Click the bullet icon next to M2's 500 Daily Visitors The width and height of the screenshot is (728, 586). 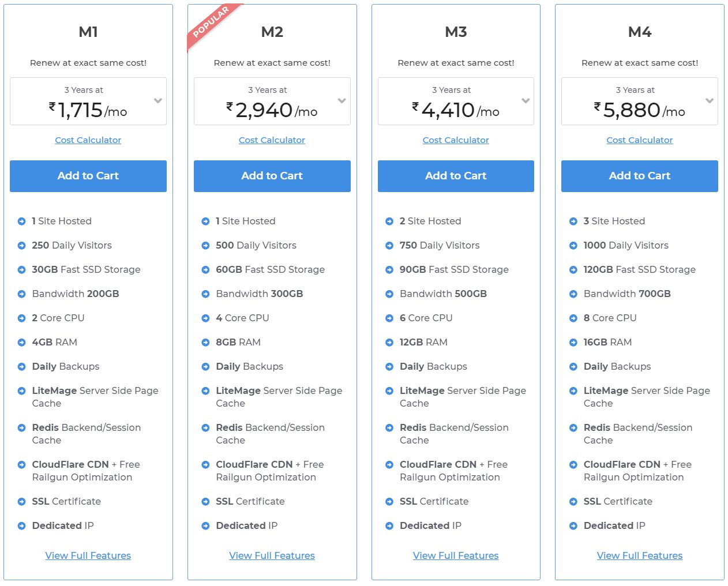[x=206, y=245]
